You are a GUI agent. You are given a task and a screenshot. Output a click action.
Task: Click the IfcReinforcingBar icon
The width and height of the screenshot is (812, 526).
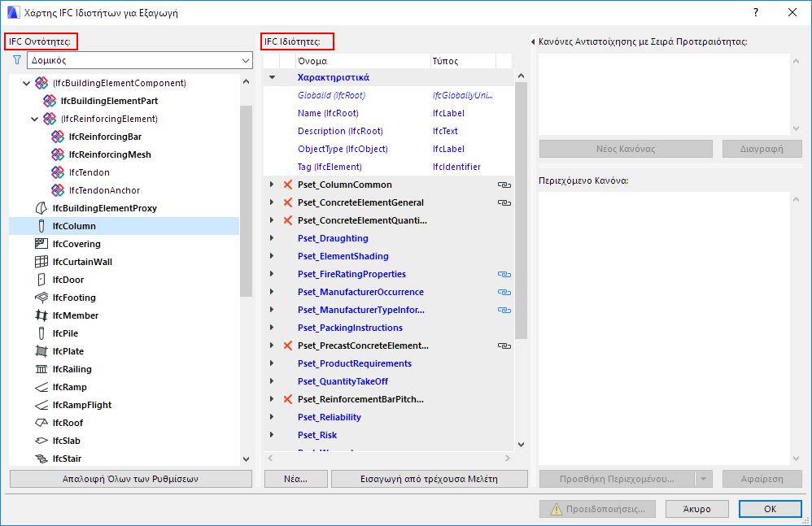tap(58, 137)
